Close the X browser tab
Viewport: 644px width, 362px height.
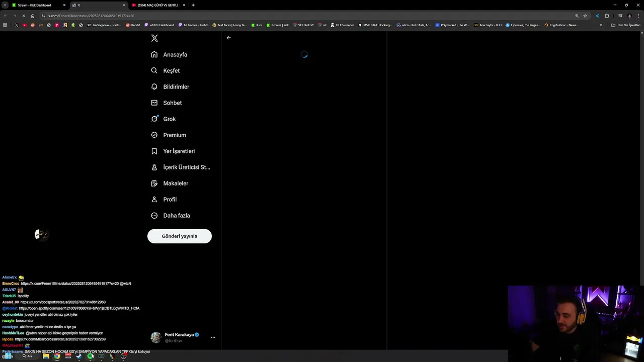coord(124,5)
